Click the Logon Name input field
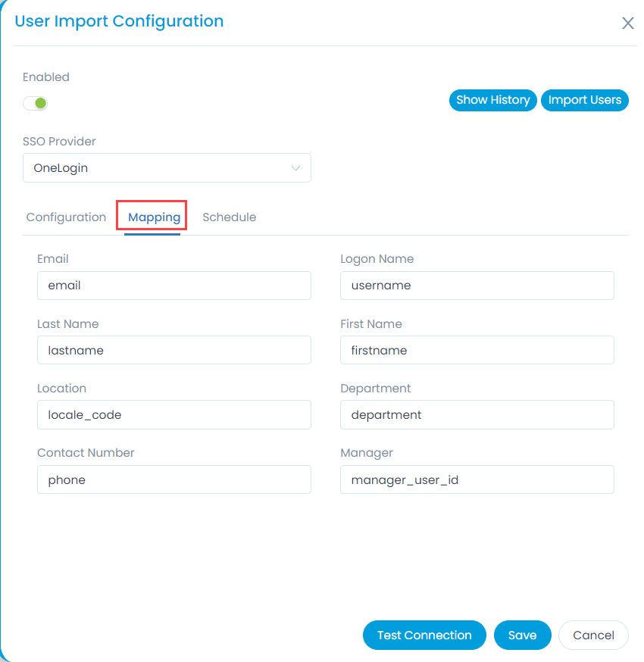The image size is (644, 662). click(x=477, y=286)
